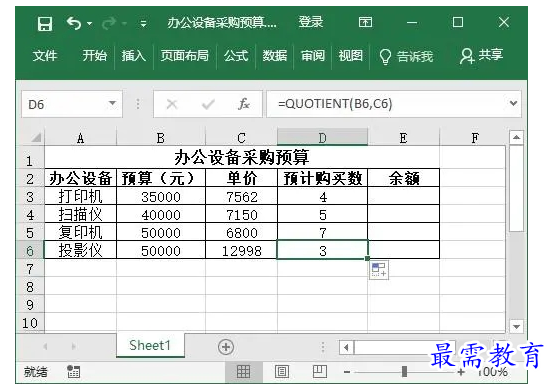552x387 pixels.
Task: Switch to Page Break Preview icon
Action: point(320,371)
